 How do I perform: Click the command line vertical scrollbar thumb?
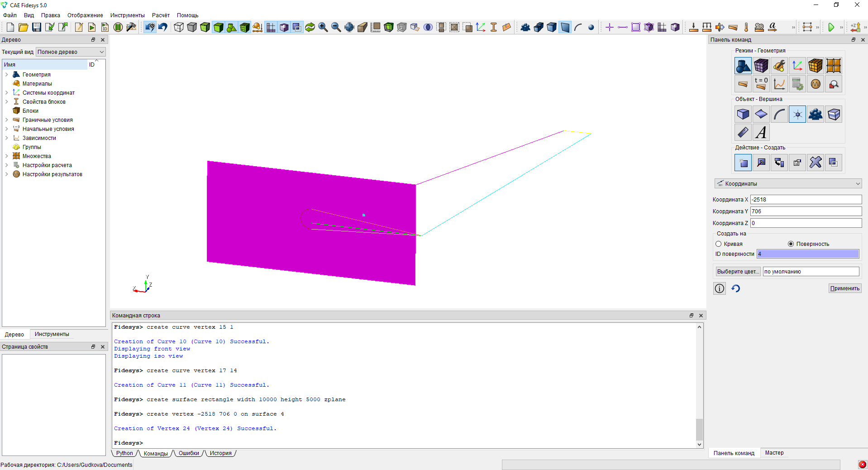[x=699, y=429]
